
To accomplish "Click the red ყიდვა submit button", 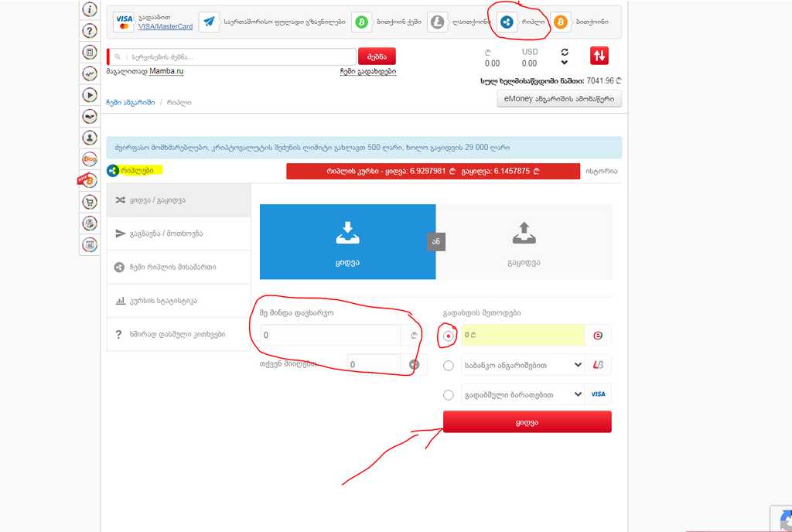I will pos(527,422).
